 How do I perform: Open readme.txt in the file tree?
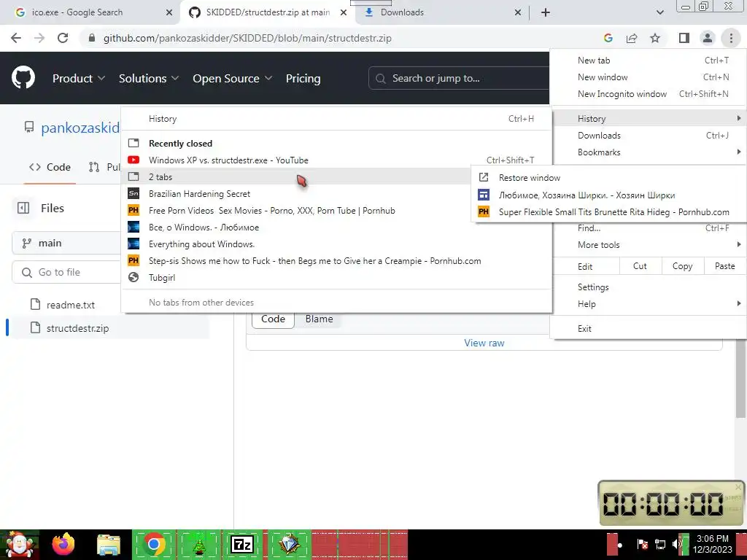(71, 305)
